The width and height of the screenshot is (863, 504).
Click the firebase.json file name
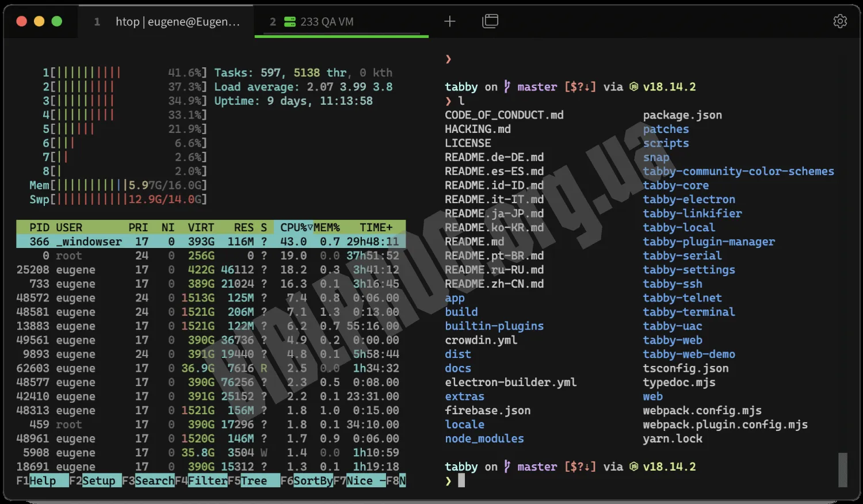pyautogui.click(x=488, y=410)
